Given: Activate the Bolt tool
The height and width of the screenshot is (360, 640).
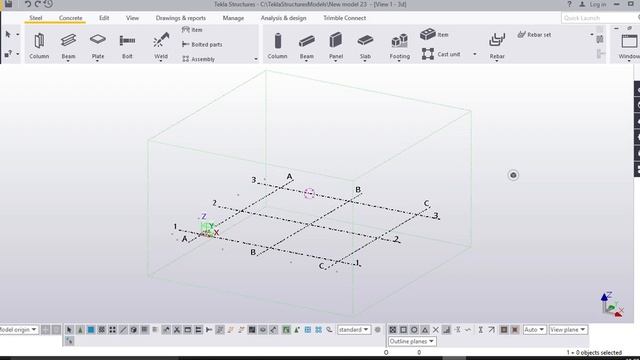Looking at the screenshot, I should click(x=127, y=46).
